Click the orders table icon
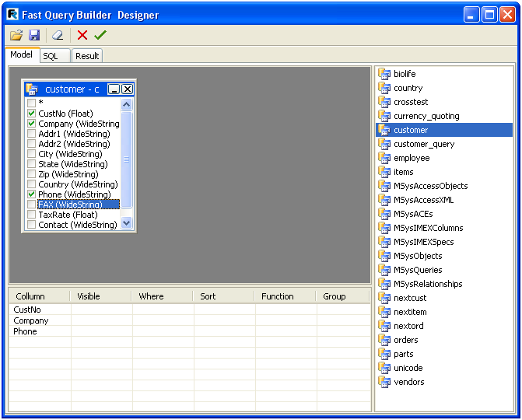The image size is (522, 420). pyautogui.click(x=384, y=340)
